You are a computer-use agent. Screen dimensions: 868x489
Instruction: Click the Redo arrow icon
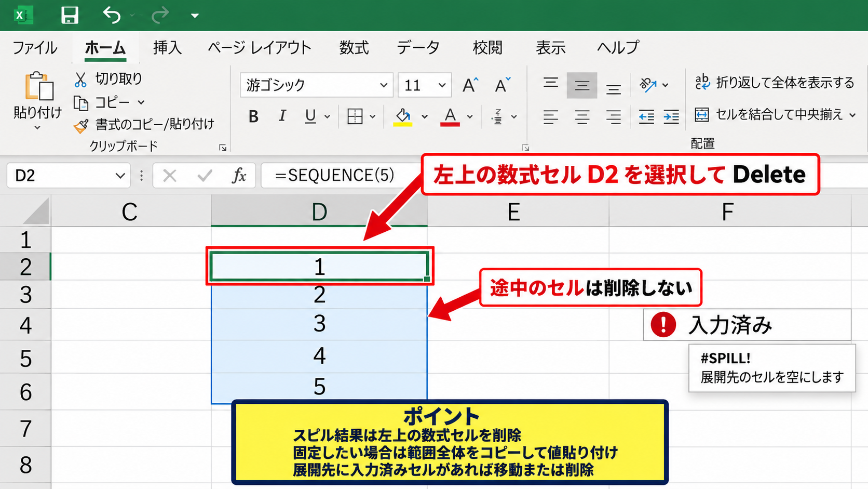click(160, 15)
